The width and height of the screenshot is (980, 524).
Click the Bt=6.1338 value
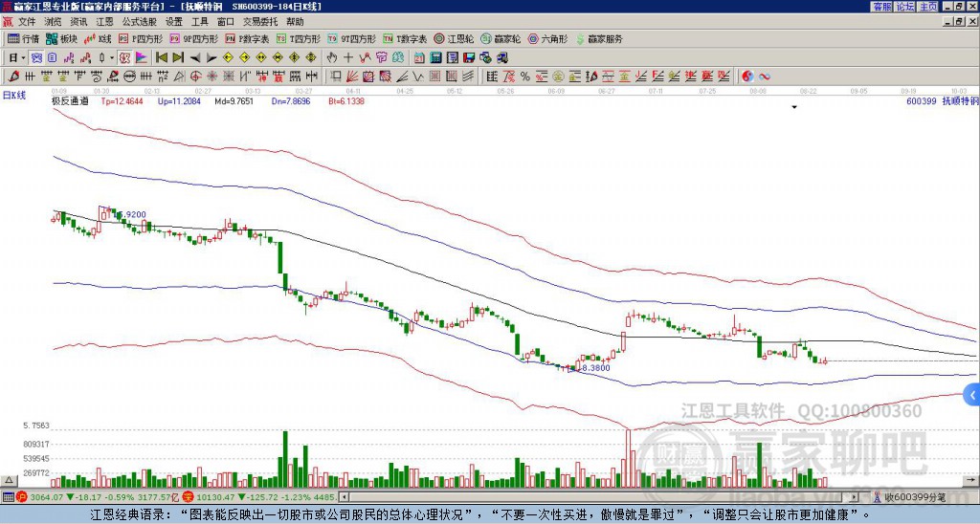point(346,100)
